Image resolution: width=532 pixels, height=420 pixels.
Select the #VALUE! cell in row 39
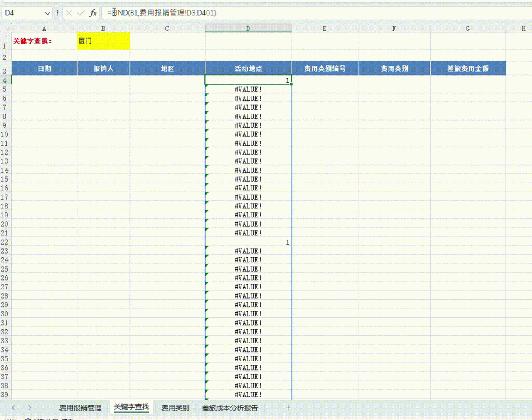tap(248, 395)
